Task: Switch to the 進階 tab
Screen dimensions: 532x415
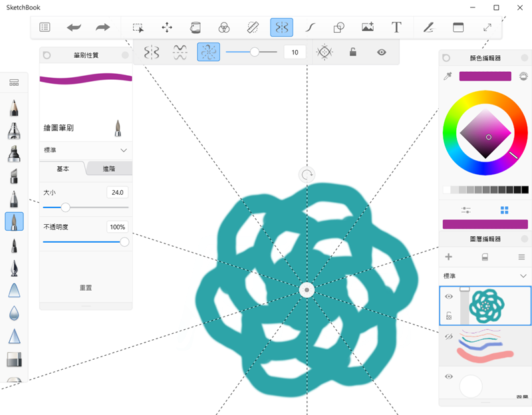Action: 109,169
